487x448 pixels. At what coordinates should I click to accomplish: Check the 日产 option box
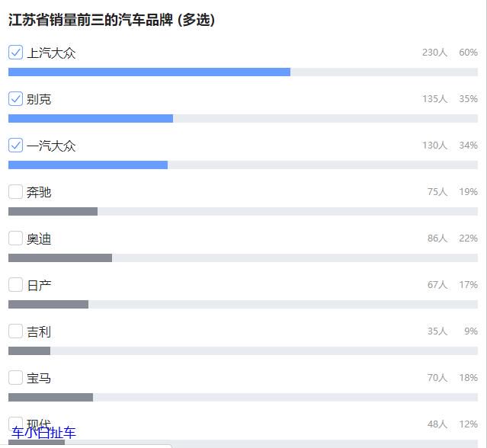click(x=15, y=285)
